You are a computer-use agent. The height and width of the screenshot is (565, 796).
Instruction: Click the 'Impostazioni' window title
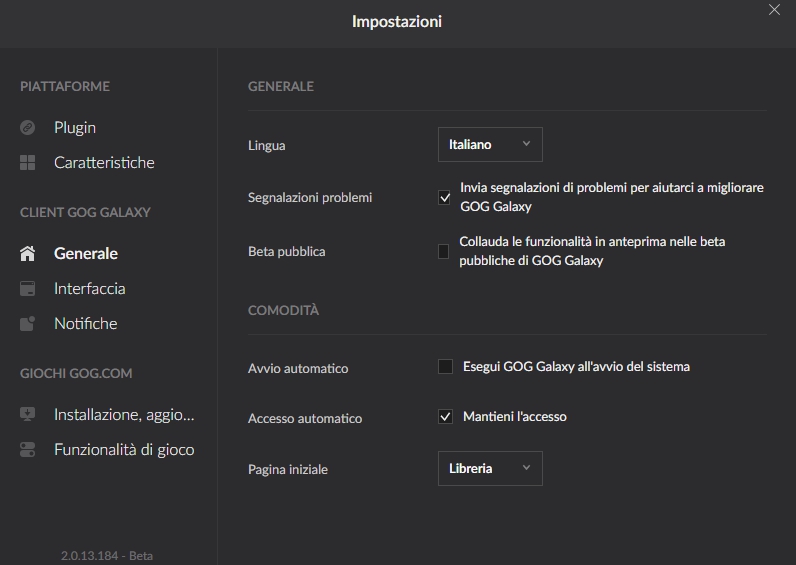point(397,21)
